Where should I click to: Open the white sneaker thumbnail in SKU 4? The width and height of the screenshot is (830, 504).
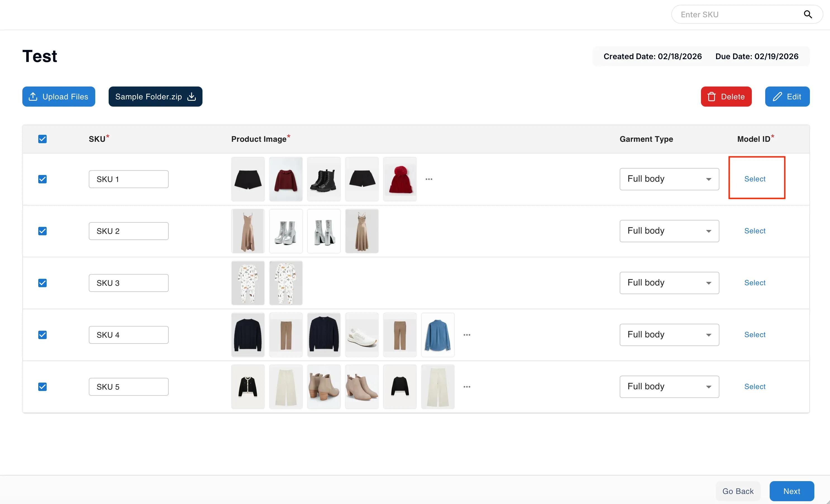[x=362, y=335]
